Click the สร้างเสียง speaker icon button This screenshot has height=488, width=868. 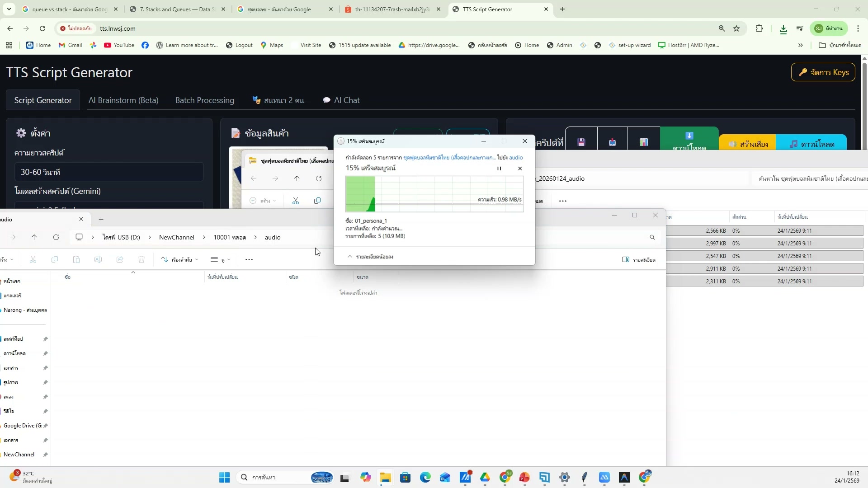(x=748, y=143)
